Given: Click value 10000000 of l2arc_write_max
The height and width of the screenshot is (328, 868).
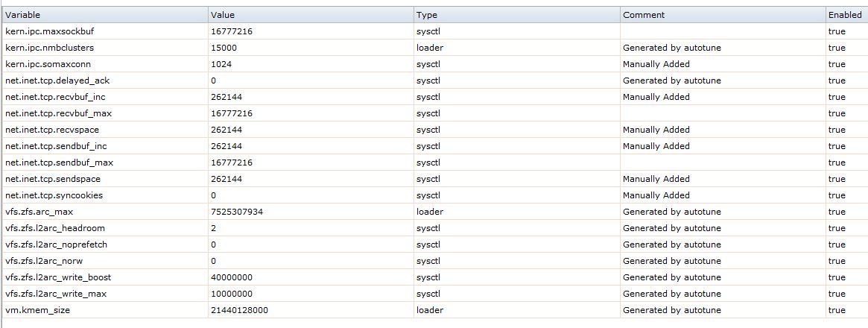Looking at the screenshot, I should click(x=232, y=294).
